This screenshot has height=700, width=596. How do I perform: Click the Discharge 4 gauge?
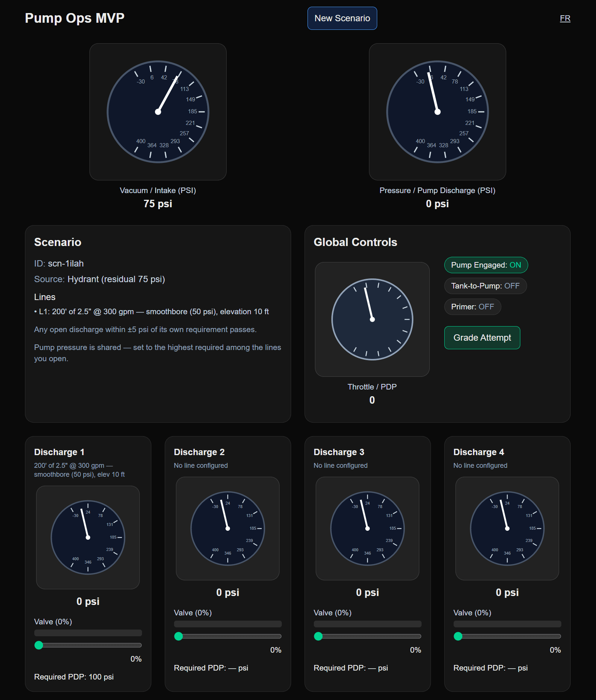[x=507, y=528]
